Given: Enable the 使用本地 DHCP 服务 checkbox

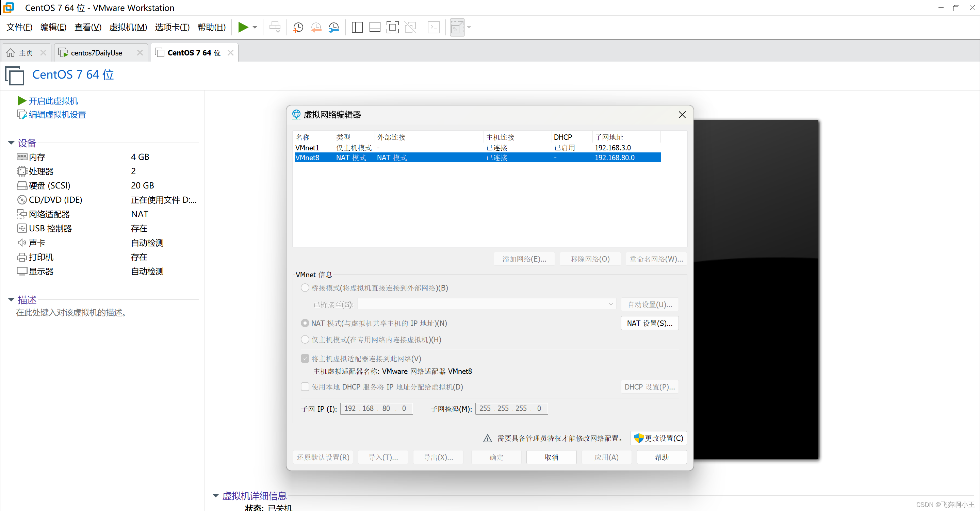Looking at the screenshot, I should [x=305, y=386].
